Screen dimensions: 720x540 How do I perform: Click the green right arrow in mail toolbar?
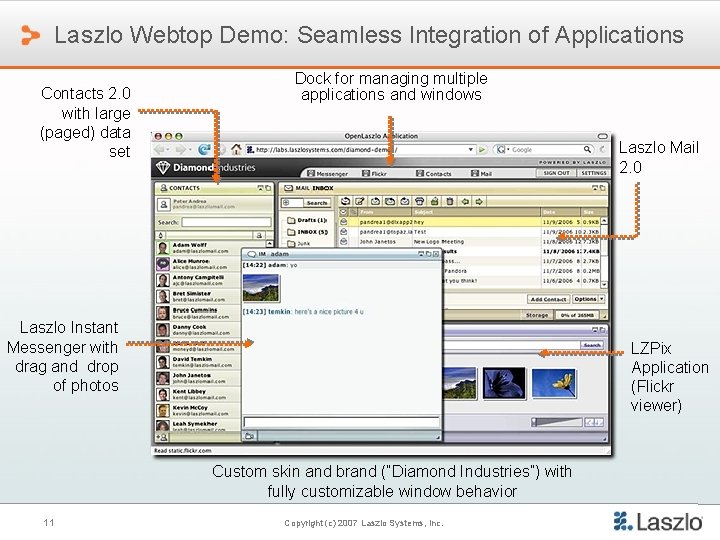point(479,201)
